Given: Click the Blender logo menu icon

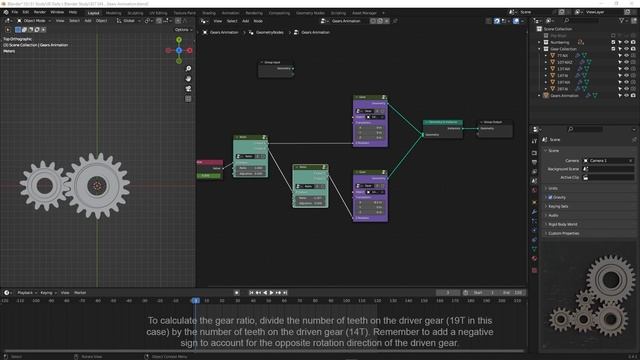Looking at the screenshot, I should click(x=6, y=12).
